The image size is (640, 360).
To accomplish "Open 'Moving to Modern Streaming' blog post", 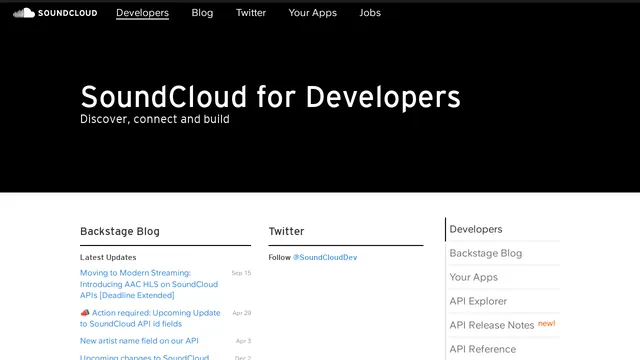I will (149, 284).
